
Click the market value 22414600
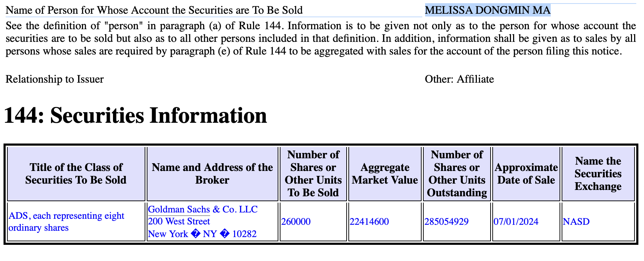369,222
